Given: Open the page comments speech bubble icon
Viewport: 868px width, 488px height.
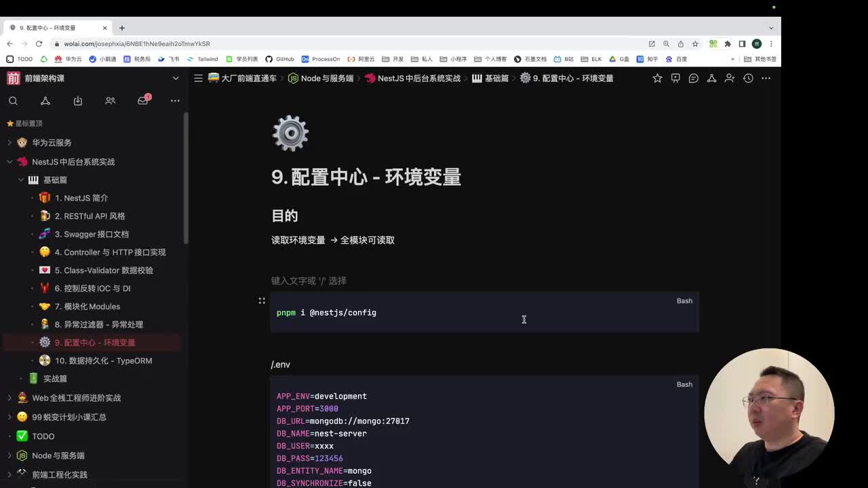Looking at the screenshot, I should click(693, 78).
